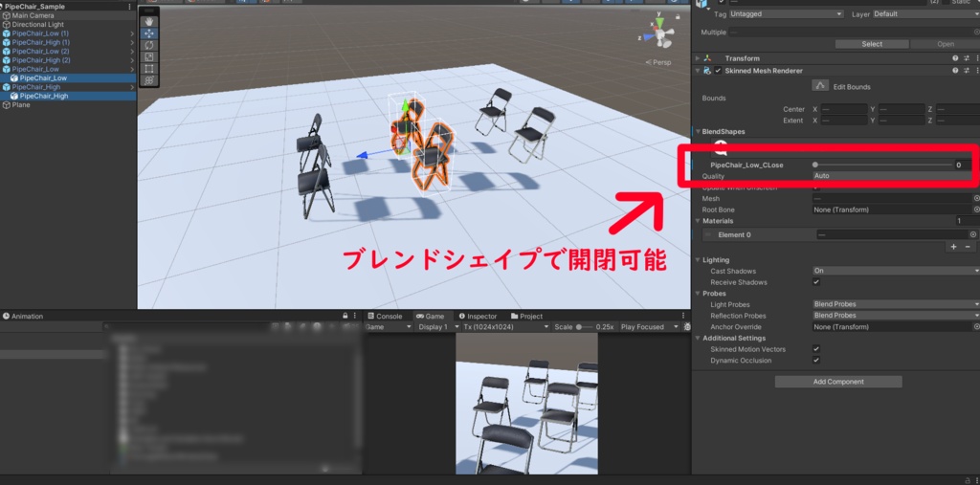Viewport: 980px width, 485px height.
Task: Switch to the Console tab
Action: coord(385,317)
